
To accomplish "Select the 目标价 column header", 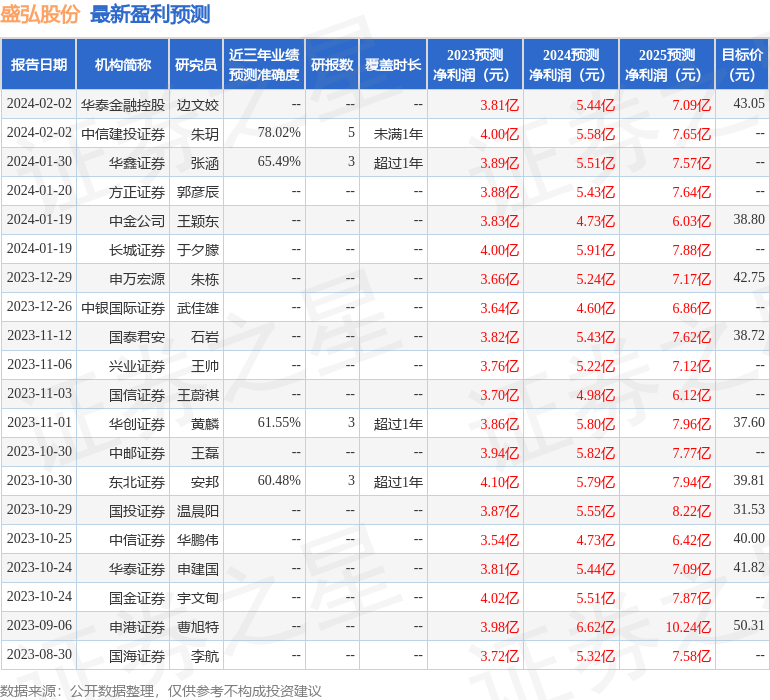I will click(x=742, y=64).
